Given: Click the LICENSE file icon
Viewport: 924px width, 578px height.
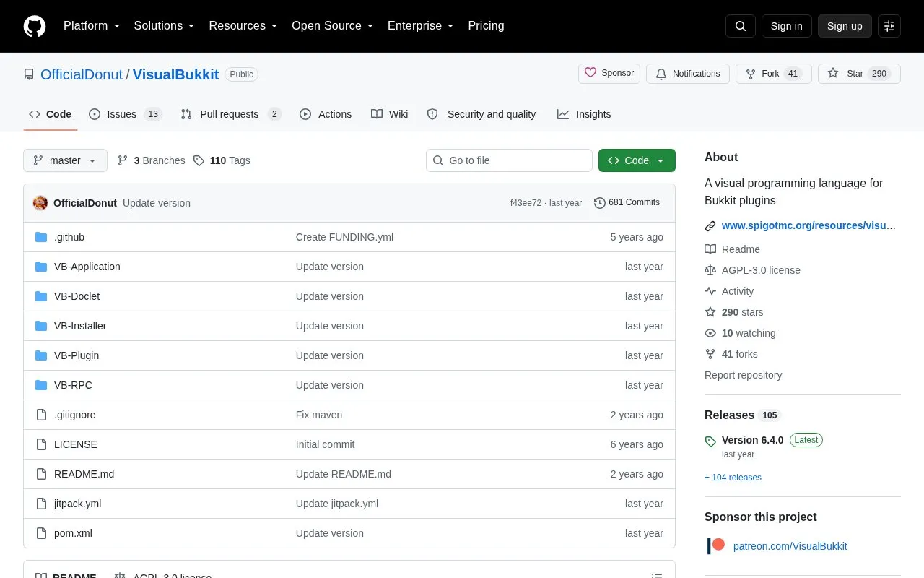Looking at the screenshot, I should point(41,444).
